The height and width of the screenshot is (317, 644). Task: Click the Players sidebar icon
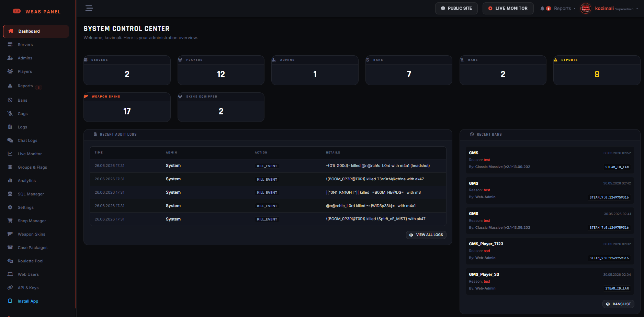click(10, 71)
